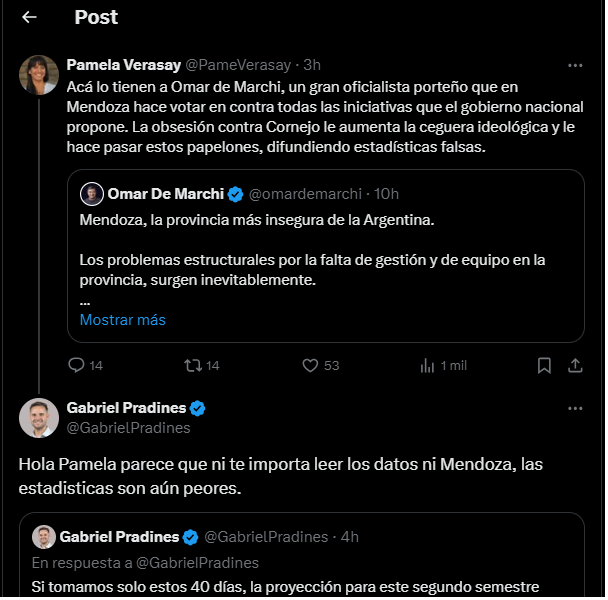Open Gabriel Pradines' large profile avatar
This screenshot has width=608, height=600.
39,418
